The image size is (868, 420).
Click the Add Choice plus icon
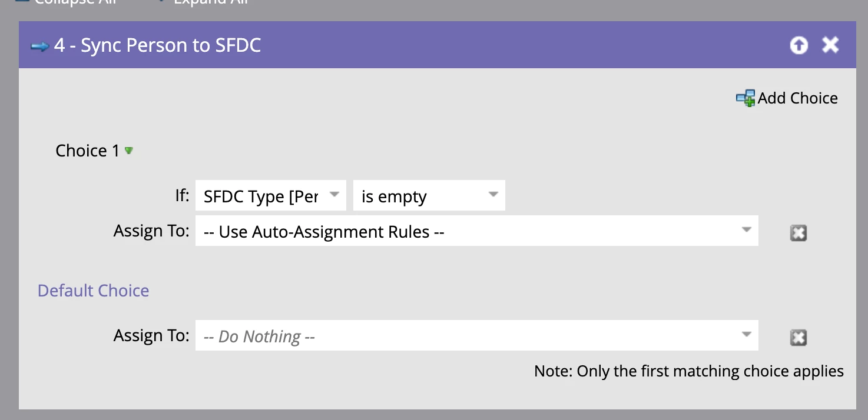(746, 98)
